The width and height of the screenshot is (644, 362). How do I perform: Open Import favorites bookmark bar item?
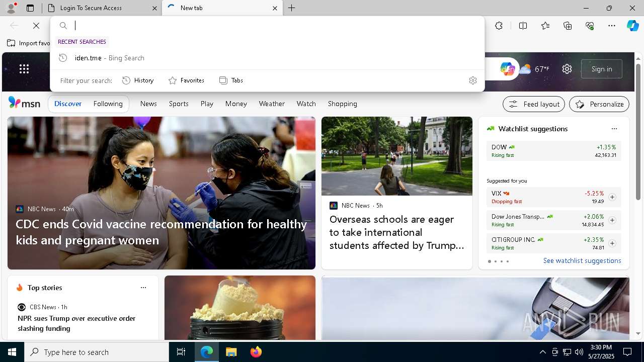click(x=28, y=43)
